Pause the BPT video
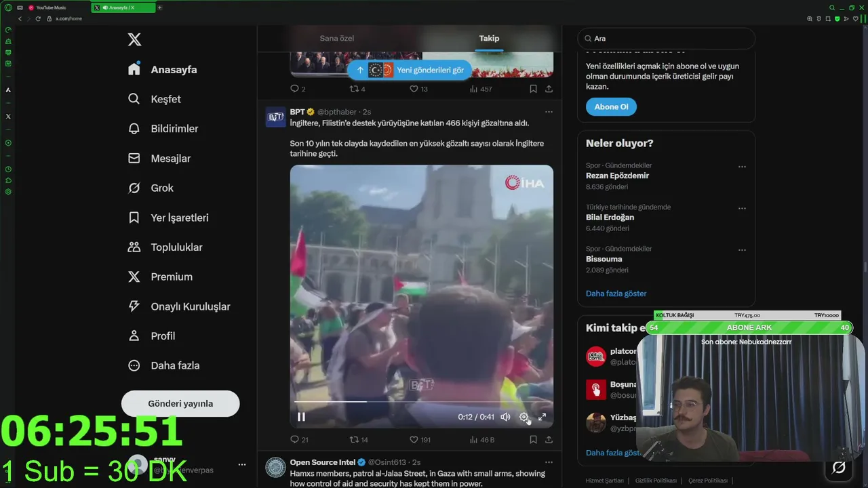 pos(301,417)
